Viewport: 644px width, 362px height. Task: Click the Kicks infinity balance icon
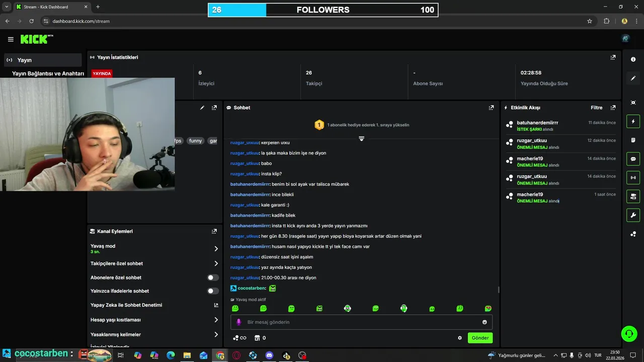[x=239, y=338]
